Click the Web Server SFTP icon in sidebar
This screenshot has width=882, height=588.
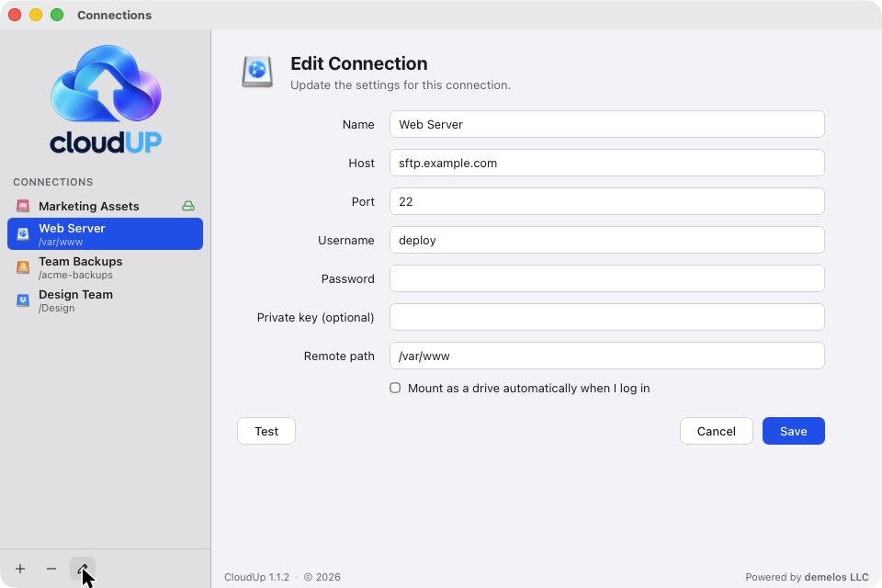[x=23, y=234]
